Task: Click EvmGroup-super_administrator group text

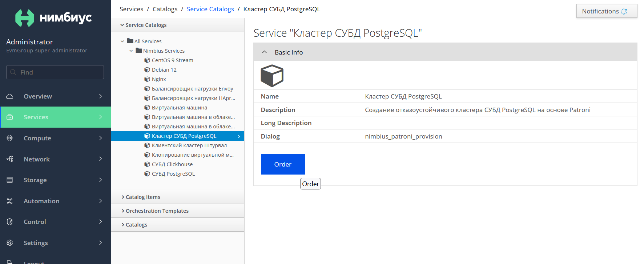Action: click(47, 51)
